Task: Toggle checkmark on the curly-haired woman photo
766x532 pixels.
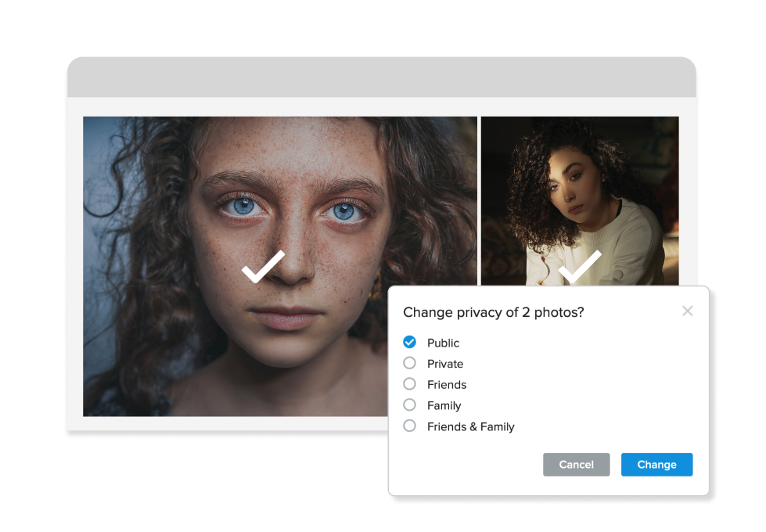Action: click(x=580, y=267)
